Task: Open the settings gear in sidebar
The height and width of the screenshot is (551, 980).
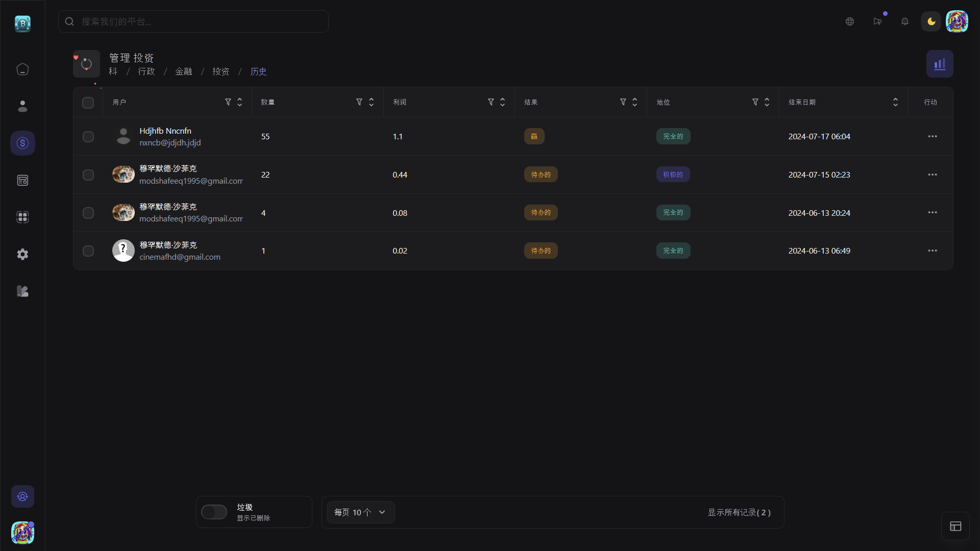Action: [22, 254]
